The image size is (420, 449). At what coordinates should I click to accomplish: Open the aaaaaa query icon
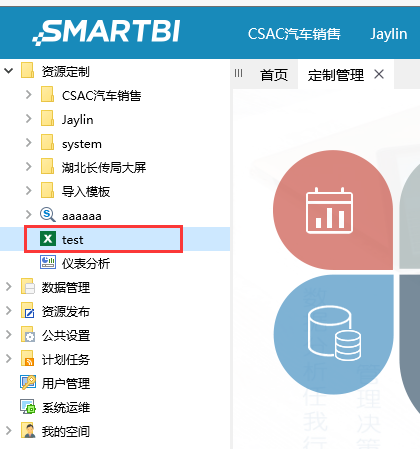pos(48,215)
